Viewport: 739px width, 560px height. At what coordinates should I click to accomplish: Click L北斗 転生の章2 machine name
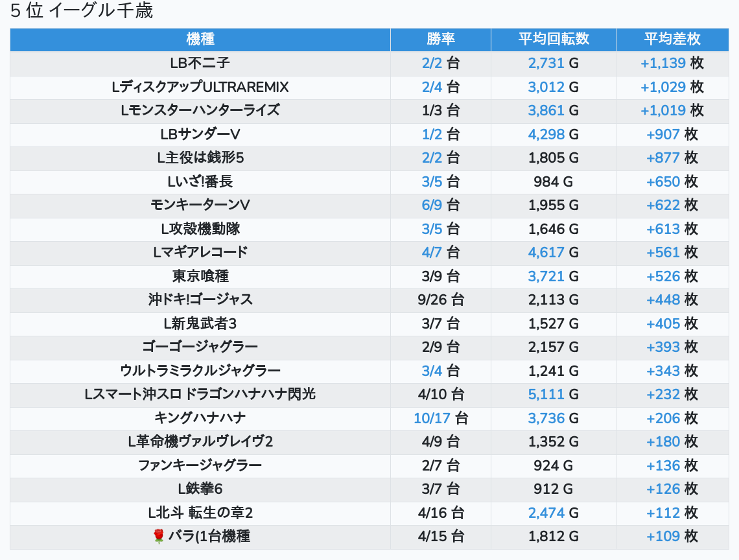200,513
